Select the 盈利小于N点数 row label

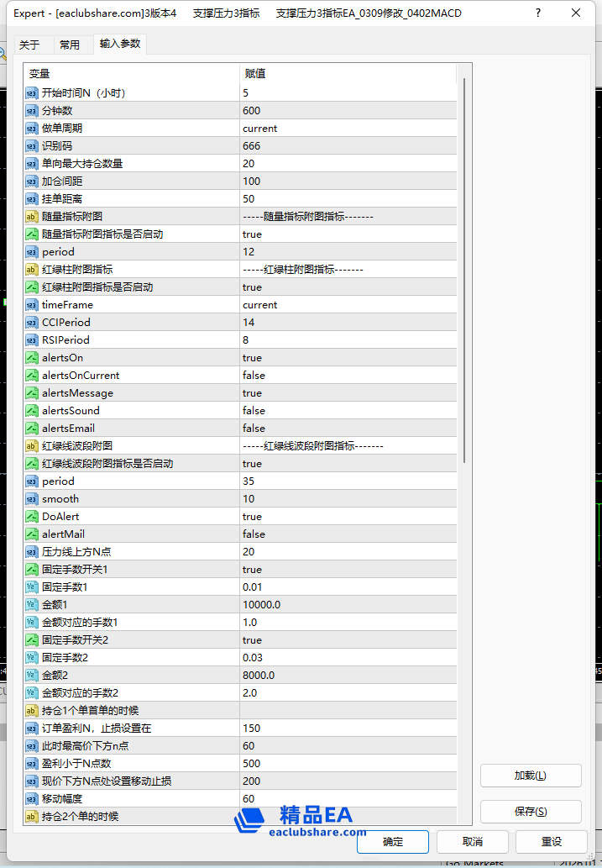(76, 764)
